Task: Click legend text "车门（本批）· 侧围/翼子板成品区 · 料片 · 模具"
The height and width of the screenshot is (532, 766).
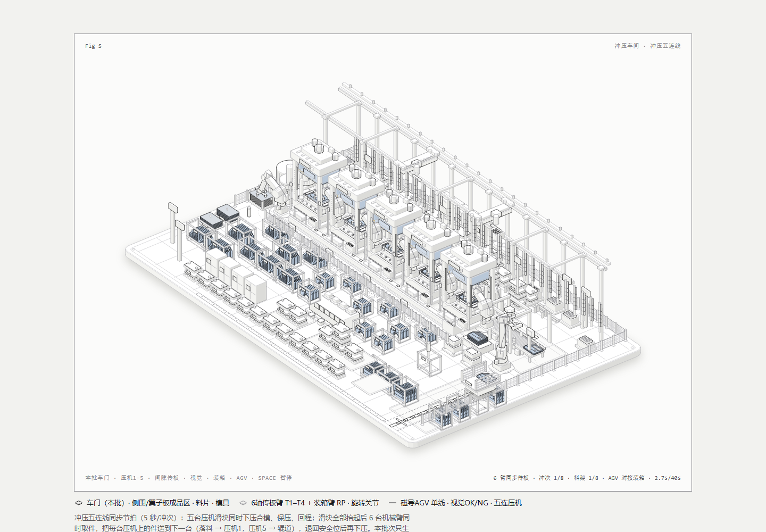Action: (x=158, y=503)
